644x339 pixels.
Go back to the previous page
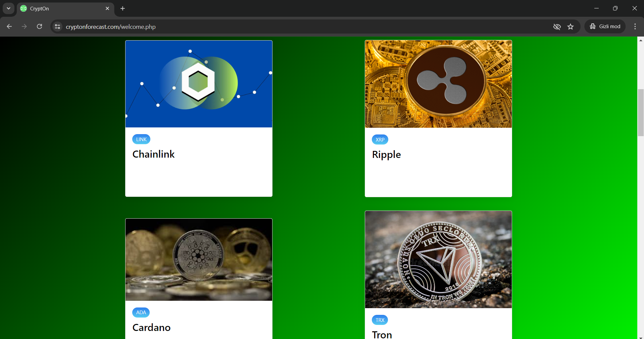point(9,26)
